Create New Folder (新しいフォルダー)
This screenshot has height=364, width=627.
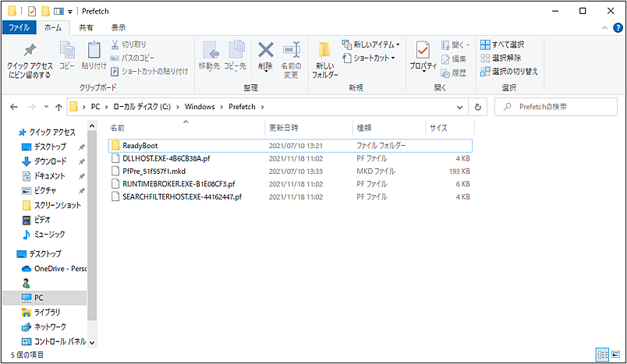(x=324, y=60)
